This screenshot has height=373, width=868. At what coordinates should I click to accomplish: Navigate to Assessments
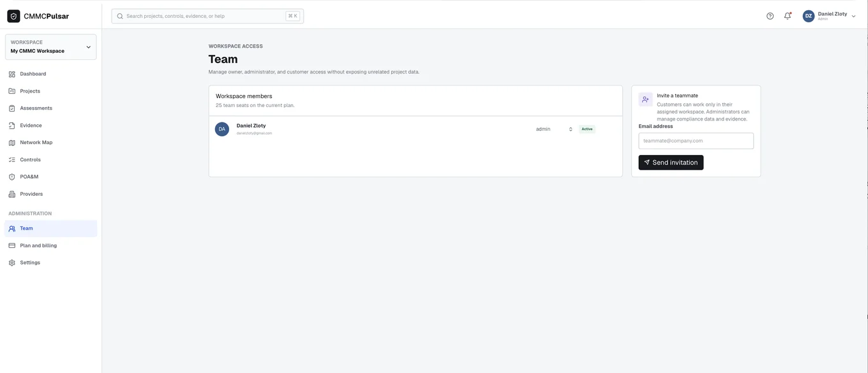click(x=50, y=108)
